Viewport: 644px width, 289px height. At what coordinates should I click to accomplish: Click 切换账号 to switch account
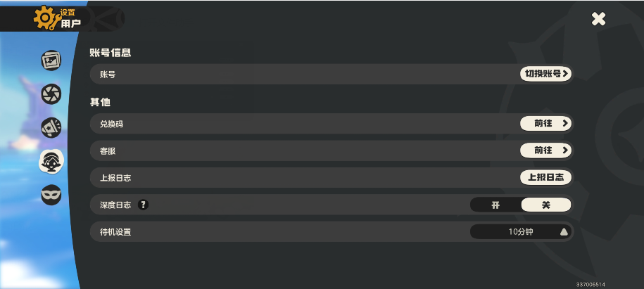546,74
